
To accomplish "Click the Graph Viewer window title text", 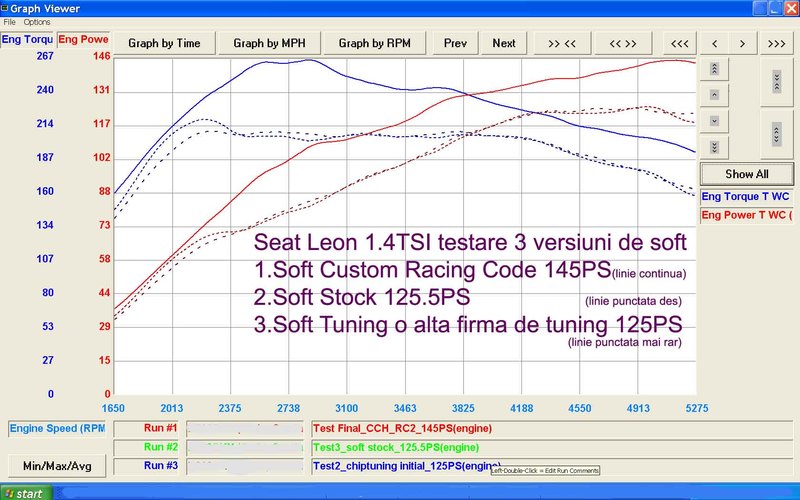I will click(x=45, y=8).
